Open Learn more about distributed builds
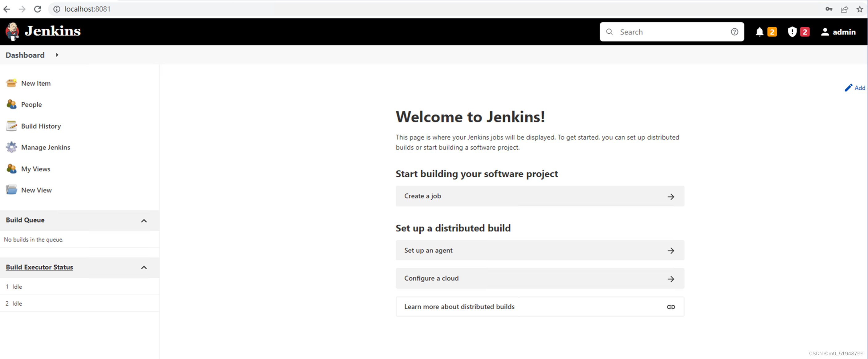Image resolution: width=868 pixels, height=359 pixels. [540, 306]
